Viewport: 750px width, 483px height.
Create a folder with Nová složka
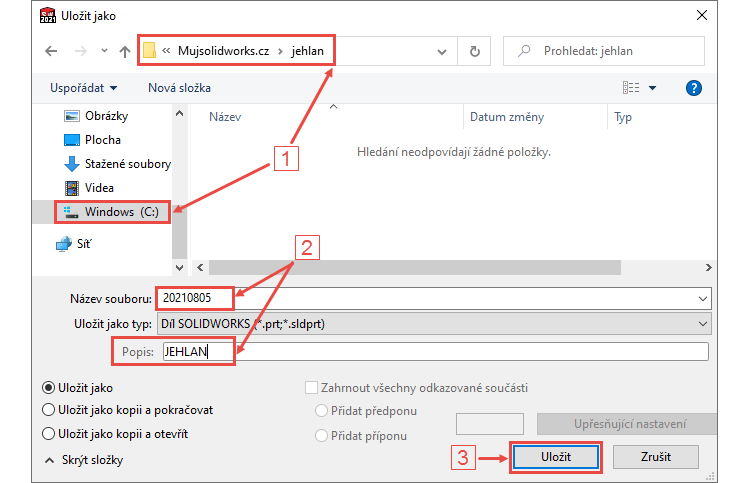pos(179,88)
